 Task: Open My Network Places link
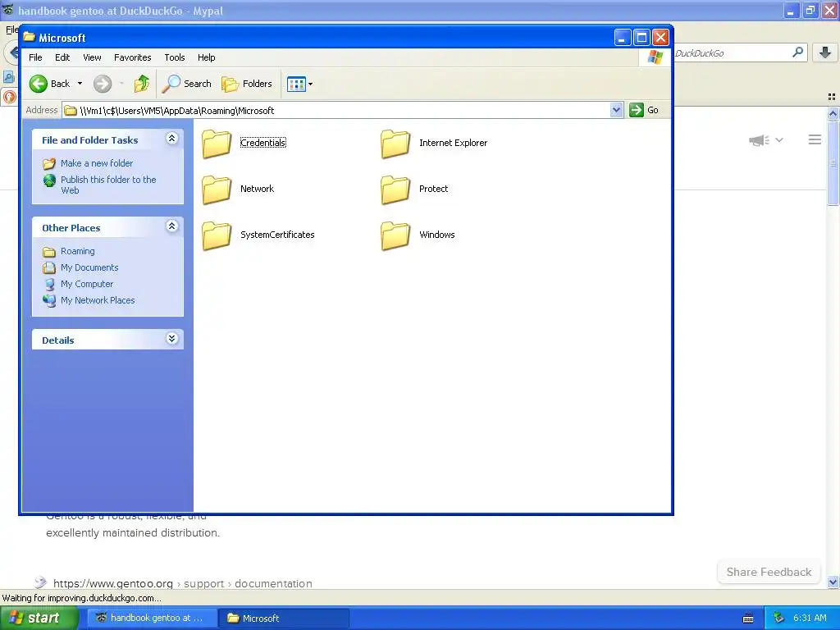click(98, 300)
